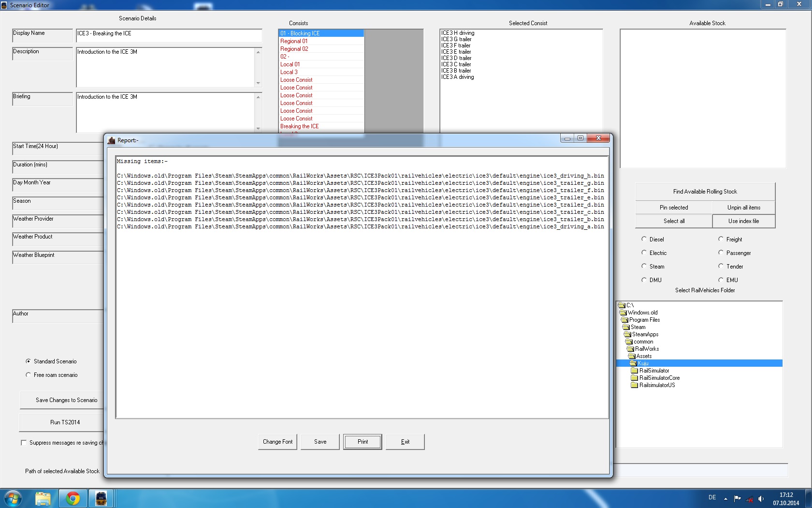Select consist 'Regional 02'
The width and height of the screenshot is (812, 508).
pos(321,49)
